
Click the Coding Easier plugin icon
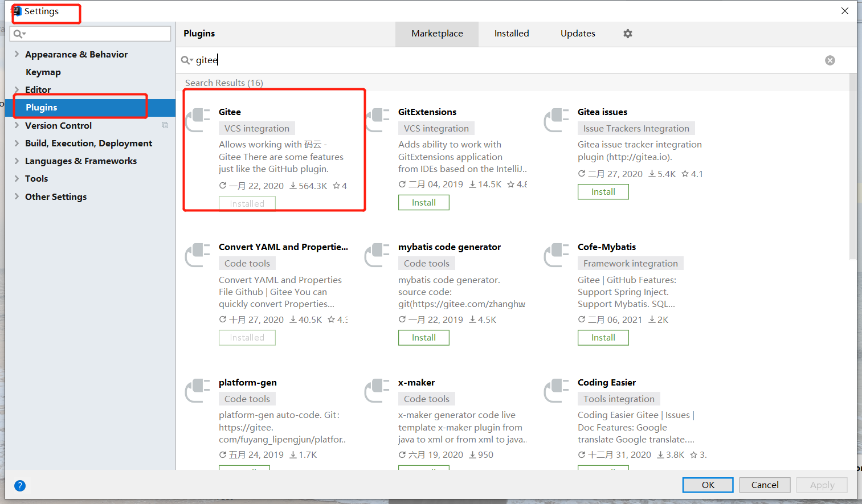coord(557,390)
